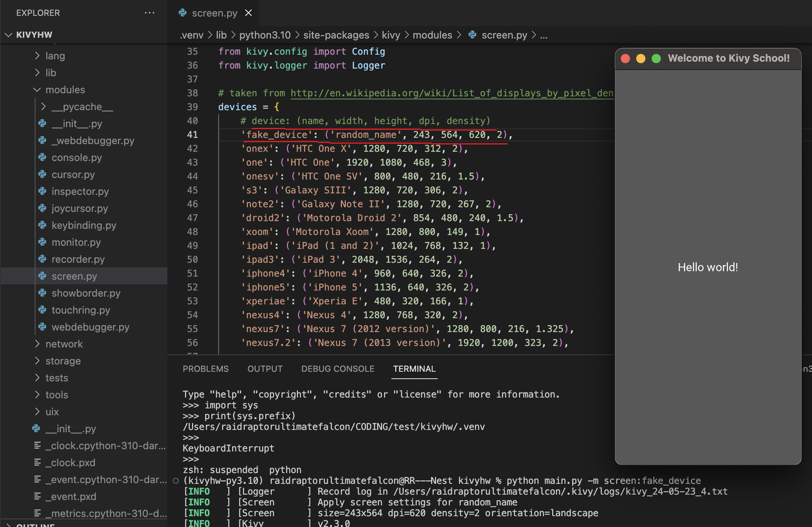The image size is (812, 527).
Task: Click .venv in the breadcrumb path
Action: 192,35
